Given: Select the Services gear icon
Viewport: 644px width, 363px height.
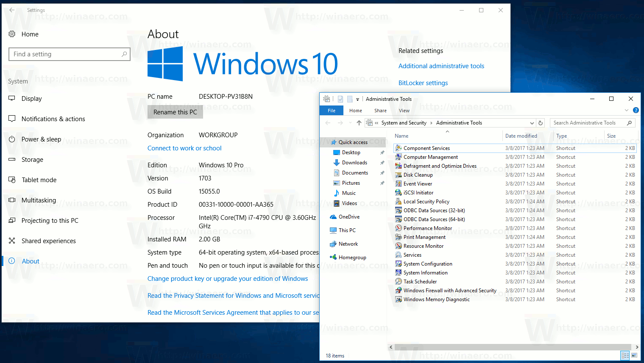Looking at the screenshot, I should [x=398, y=255].
